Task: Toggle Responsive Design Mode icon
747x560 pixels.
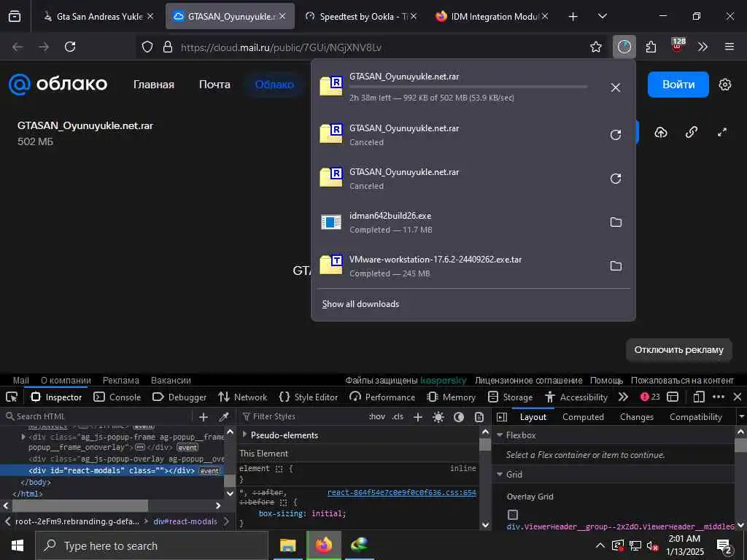Action: pyautogui.click(x=698, y=397)
